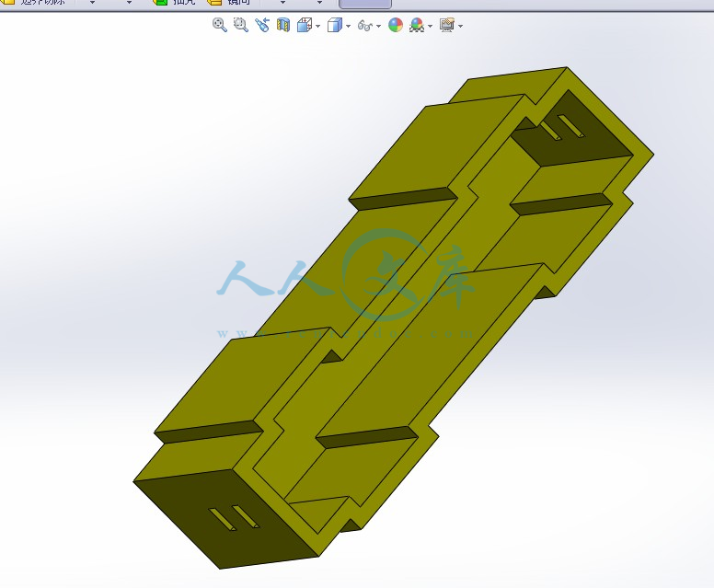Image resolution: width=714 pixels, height=588 pixels.
Task: Open the Apply Scene dropdown arrow
Action: click(x=430, y=26)
